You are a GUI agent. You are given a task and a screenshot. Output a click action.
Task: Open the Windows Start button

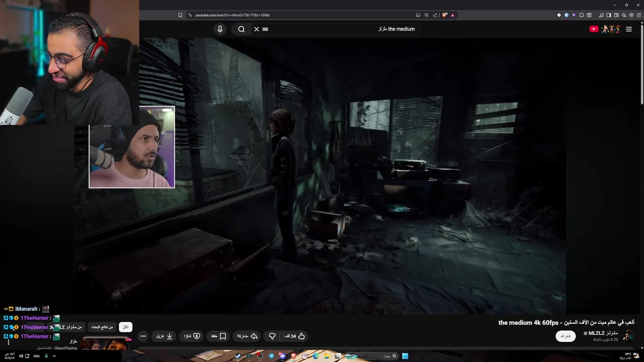(405, 356)
